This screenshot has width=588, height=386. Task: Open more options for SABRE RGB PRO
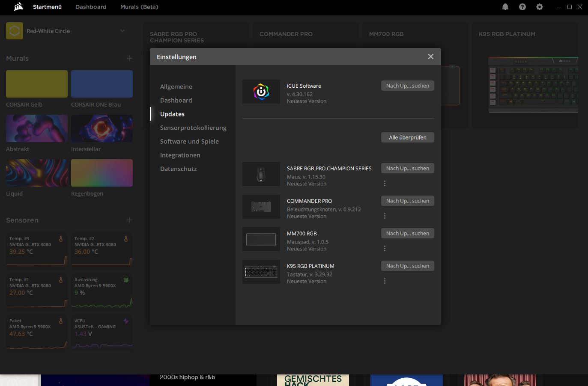[385, 184]
